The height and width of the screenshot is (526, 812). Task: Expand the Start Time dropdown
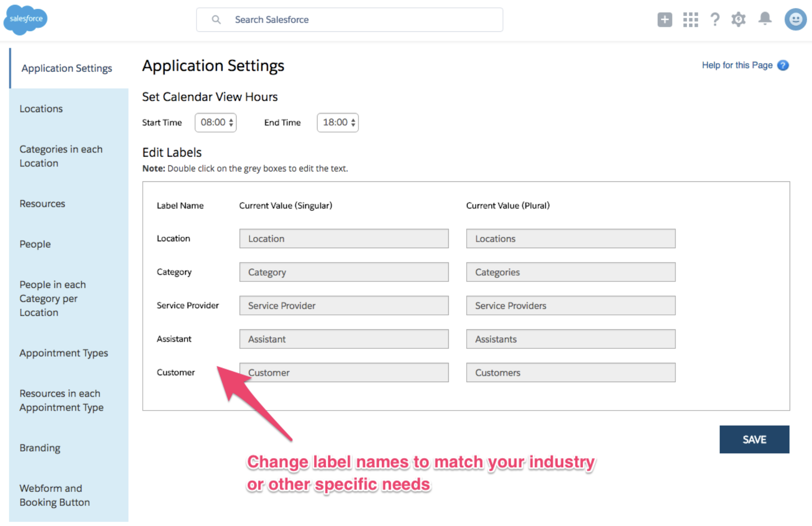pyautogui.click(x=216, y=123)
